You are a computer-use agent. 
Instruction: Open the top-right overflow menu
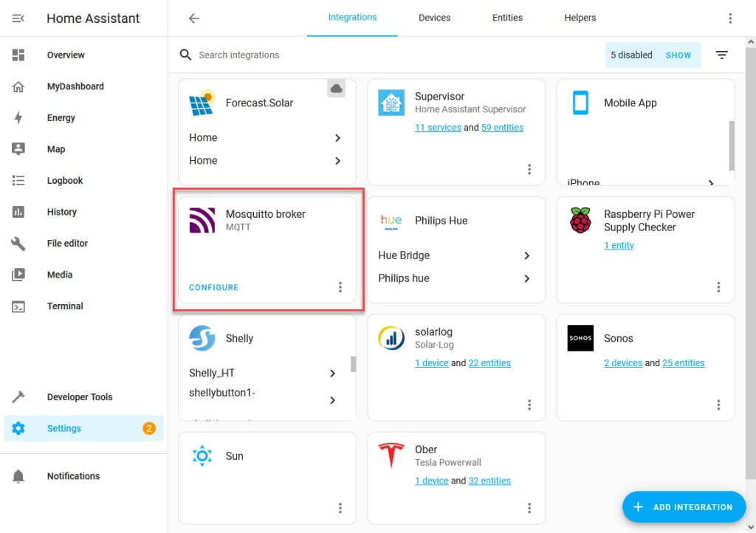click(730, 18)
